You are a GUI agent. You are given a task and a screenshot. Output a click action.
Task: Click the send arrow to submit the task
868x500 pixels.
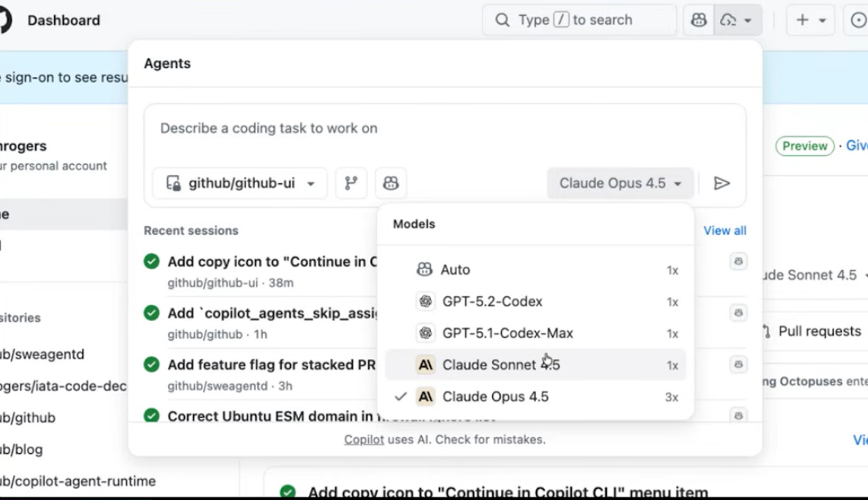click(x=722, y=183)
